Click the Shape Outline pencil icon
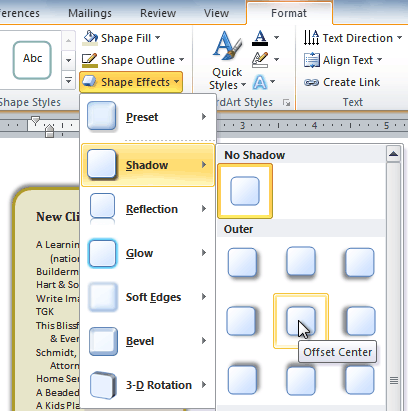Screen dimensions: 408x411 click(x=90, y=60)
